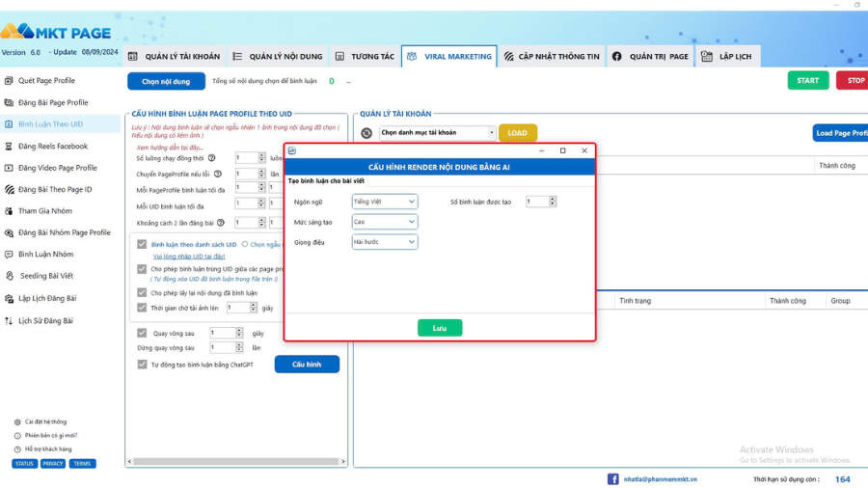The height and width of the screenshot is (488, 868).
Task: Click the Đăng Reels Facebook hourglass icon
Action: (x=9, y=147)
